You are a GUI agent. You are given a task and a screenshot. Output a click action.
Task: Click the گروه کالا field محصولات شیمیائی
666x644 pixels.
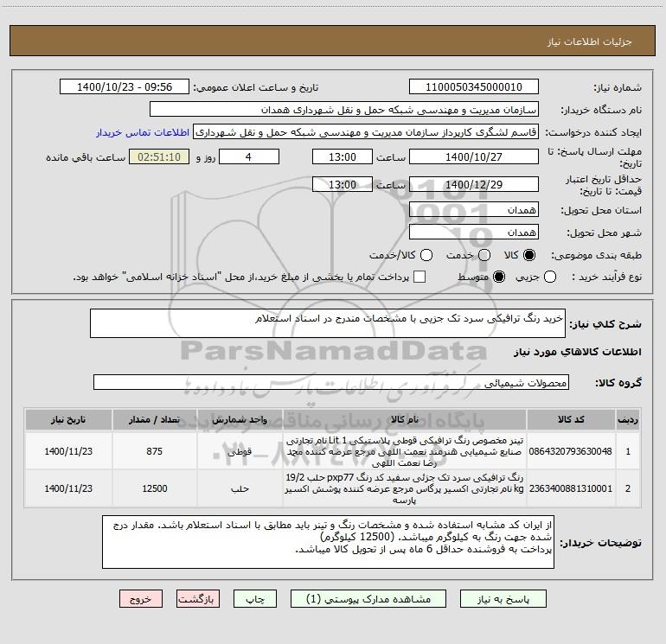click(x=331, y=382)
